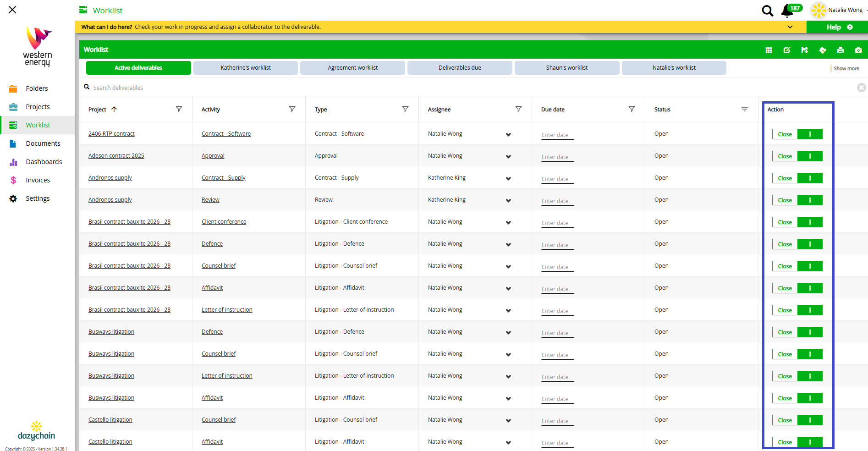
Task: Click the save view icon in Worklist header
Action: tap(804, 50)
